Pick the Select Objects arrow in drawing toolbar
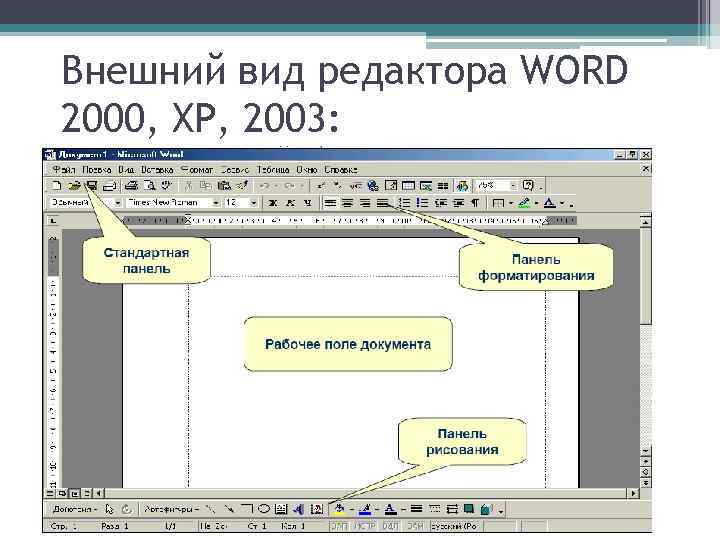Screen dimensions: 720x540 [x=109, y=509]
